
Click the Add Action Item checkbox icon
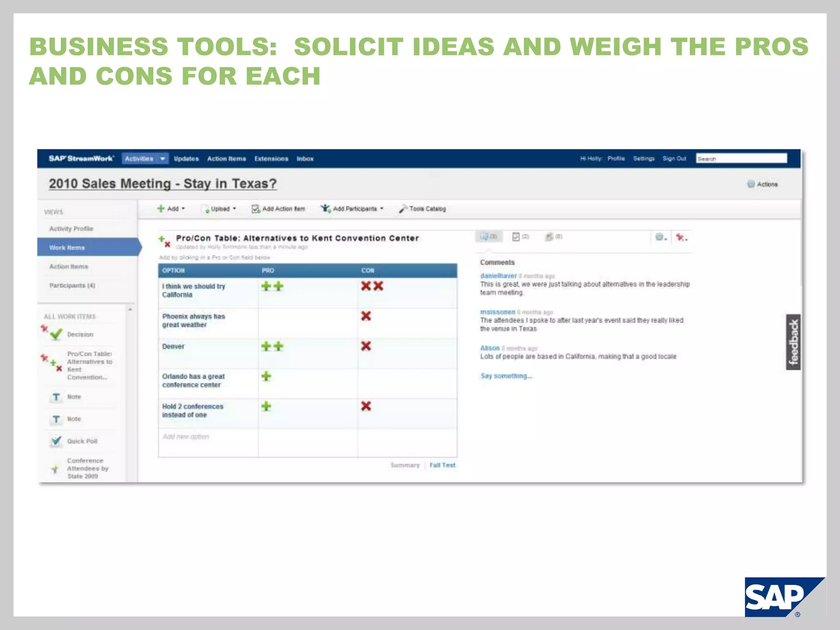pos(256,209)
